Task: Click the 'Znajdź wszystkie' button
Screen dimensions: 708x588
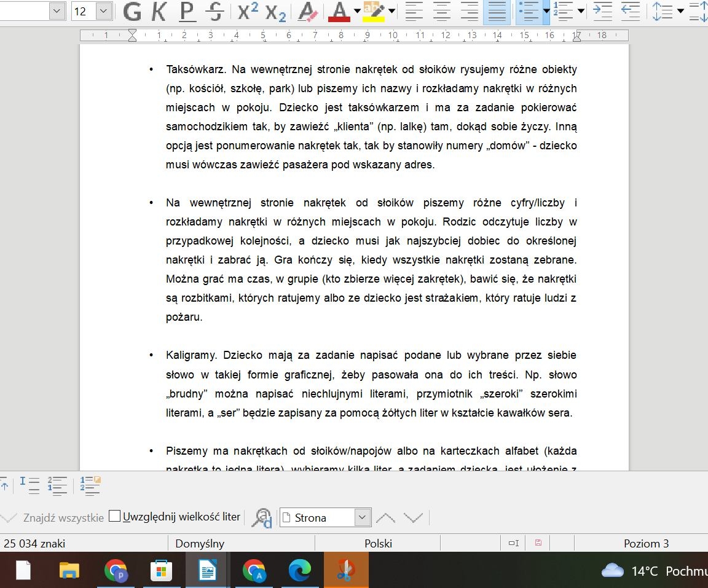Action: pos(63,518)
